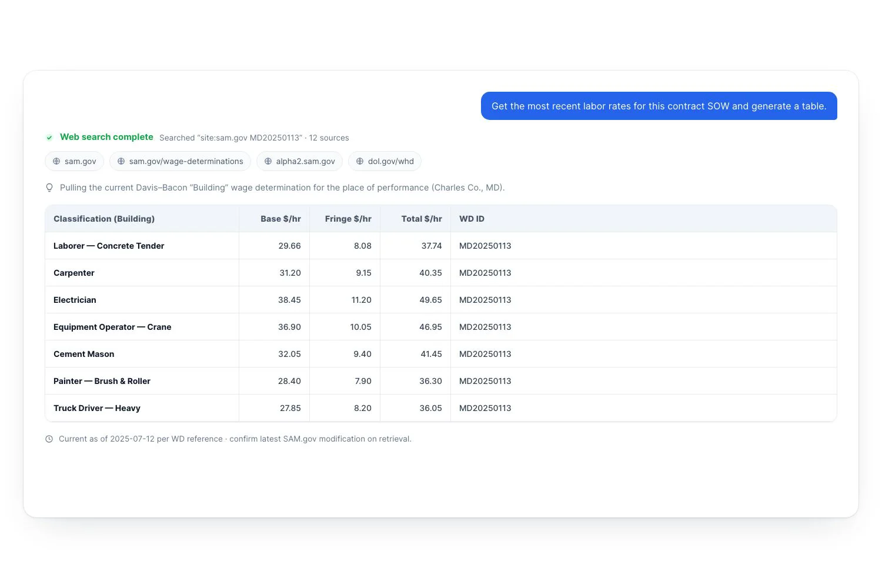Click WD ID MD20250113 in Truck Driver row
The image size is (882, 588).
[x=485, y=408]
